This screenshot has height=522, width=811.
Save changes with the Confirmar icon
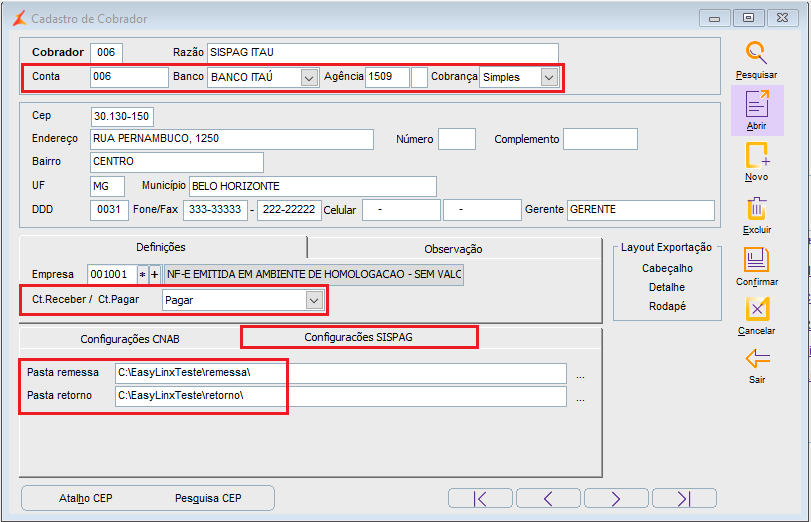(757, 260)
